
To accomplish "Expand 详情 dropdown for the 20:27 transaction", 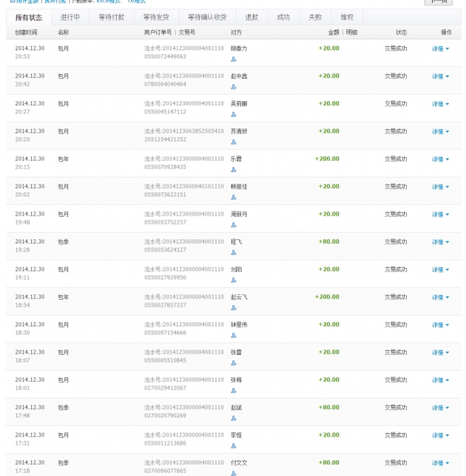I will [440, 104].
